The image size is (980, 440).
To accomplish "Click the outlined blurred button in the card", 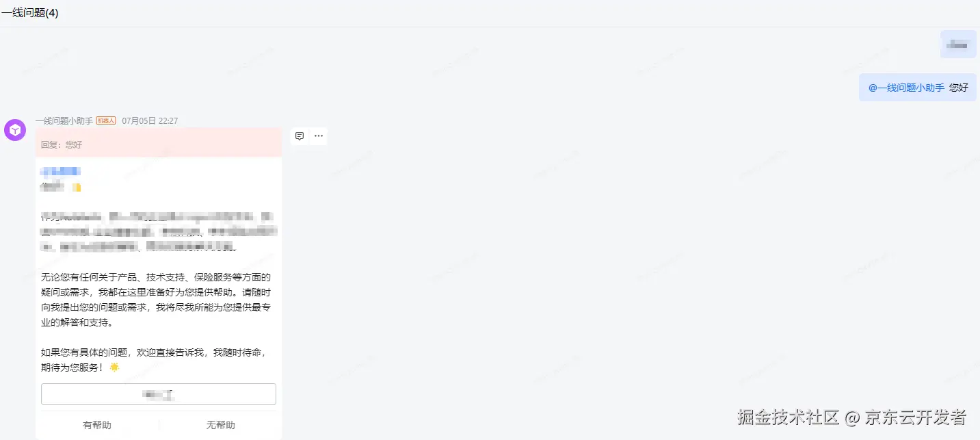I will point(159,394).
